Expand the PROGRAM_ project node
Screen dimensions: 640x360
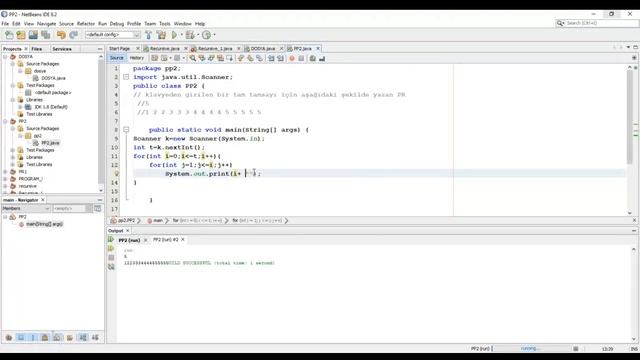click(5, 179)
